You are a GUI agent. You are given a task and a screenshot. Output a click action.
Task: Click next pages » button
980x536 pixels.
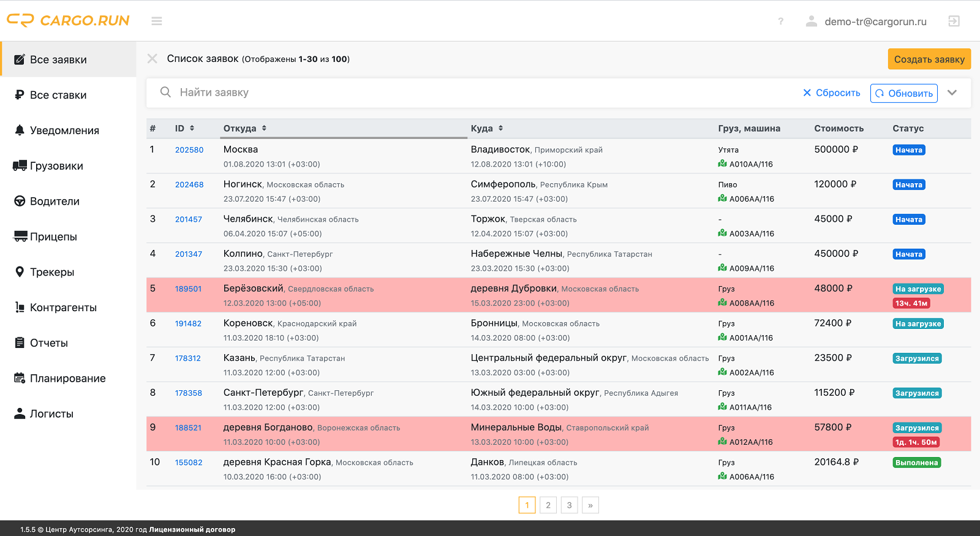click(590, 505)
